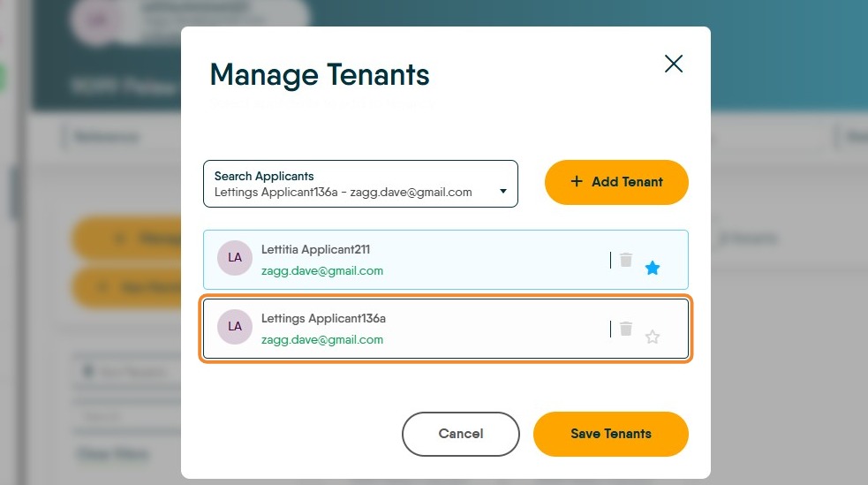Click the email under Lettings Applicant136a
This screenshot has width=868, height=485.
point(322,339)
